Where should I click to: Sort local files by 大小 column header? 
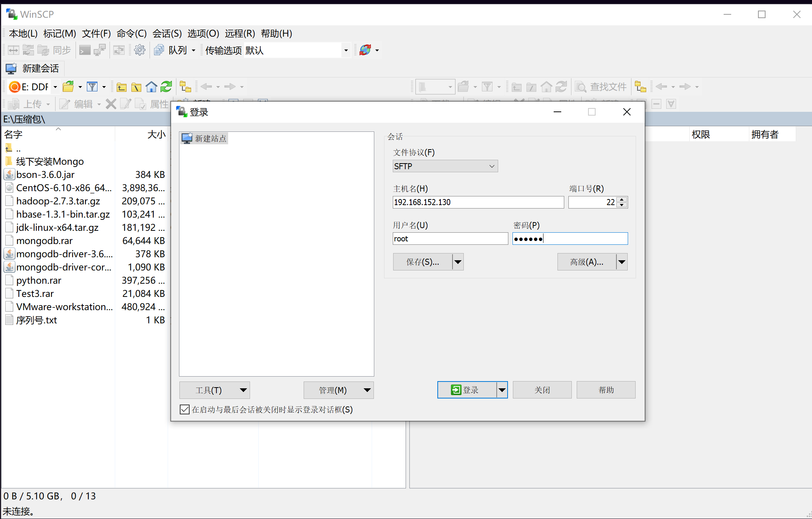point(142,134)
